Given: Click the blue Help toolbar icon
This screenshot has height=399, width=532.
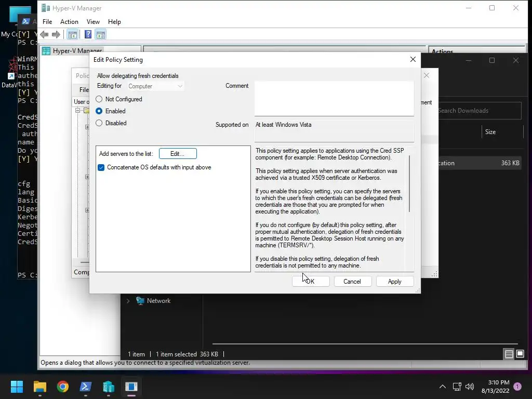Looking at the screenshot, I should pyautogui.click(x=88, y=34).
